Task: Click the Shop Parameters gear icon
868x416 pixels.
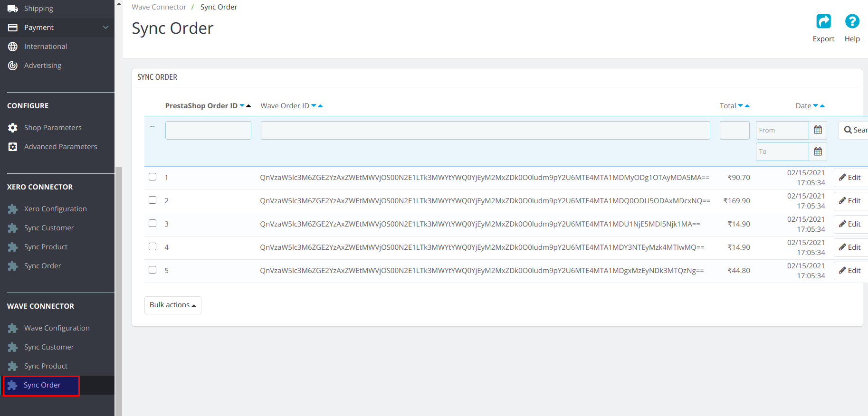Action: pos(13,128)
